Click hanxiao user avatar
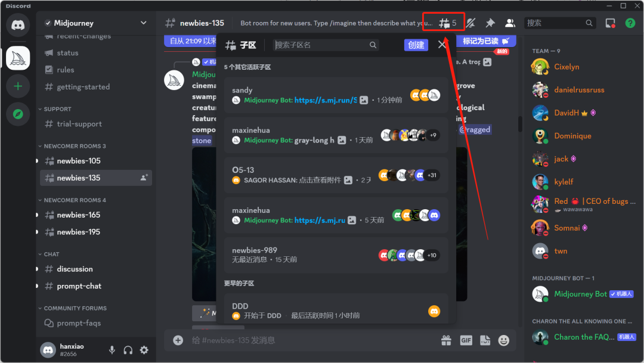This screenshot has width=644, height=363. (48, 350)
